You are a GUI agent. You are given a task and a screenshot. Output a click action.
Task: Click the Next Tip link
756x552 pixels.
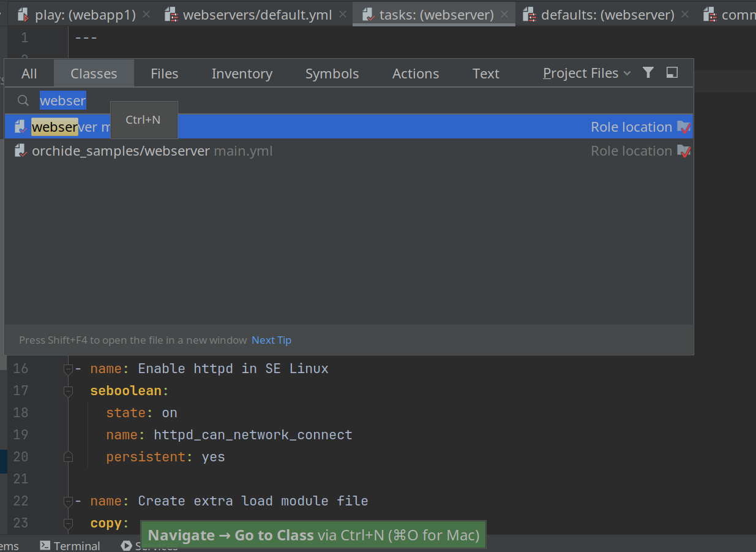[271, 340]
